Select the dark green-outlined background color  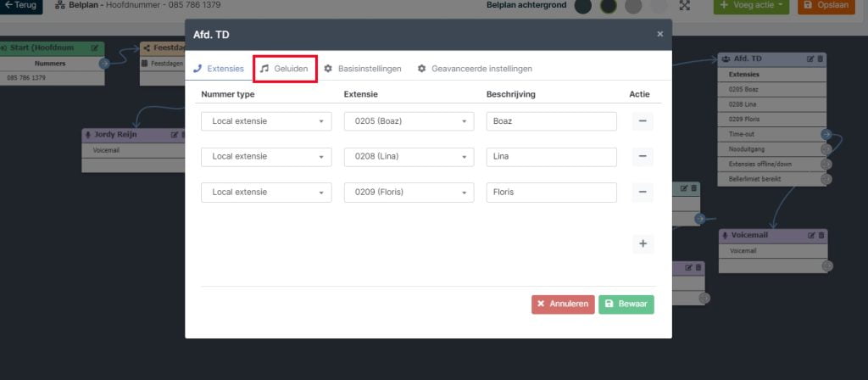609,6
